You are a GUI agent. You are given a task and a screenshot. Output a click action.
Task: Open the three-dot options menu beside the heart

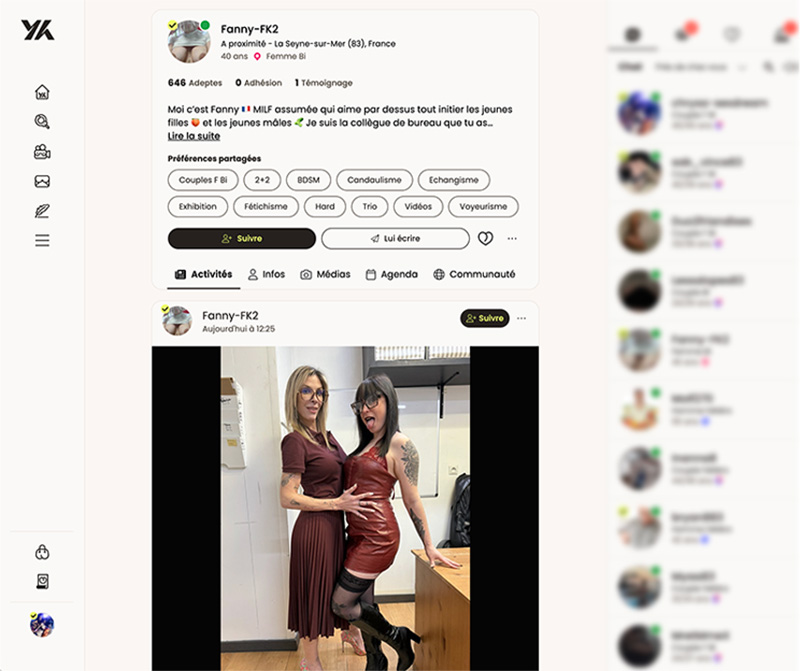tap(512, 238)
